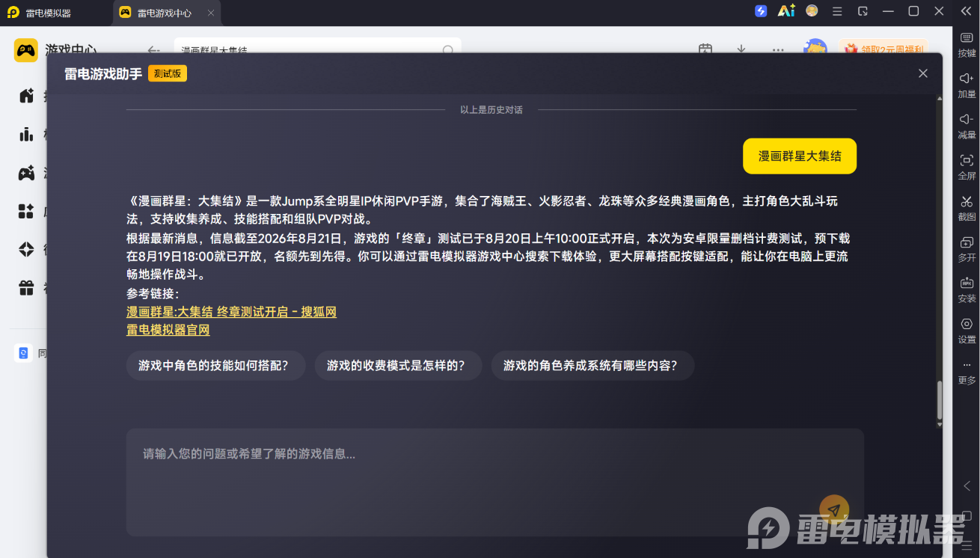This screenshot has height=558, width=980.
Task: Click the 游戏中心 logo icon
Action: pyautogui.click(x=25, y=50)
